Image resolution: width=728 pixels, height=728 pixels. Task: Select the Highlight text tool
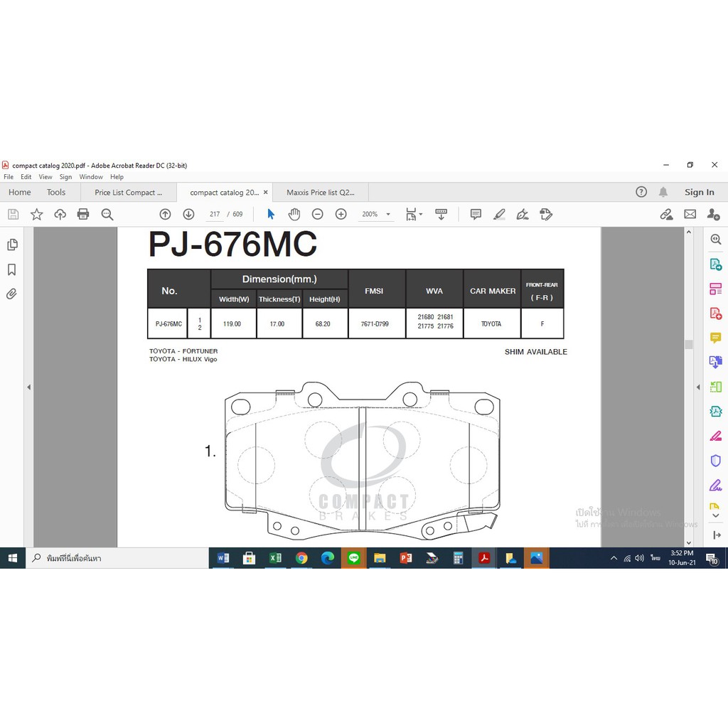pos(499,214)
